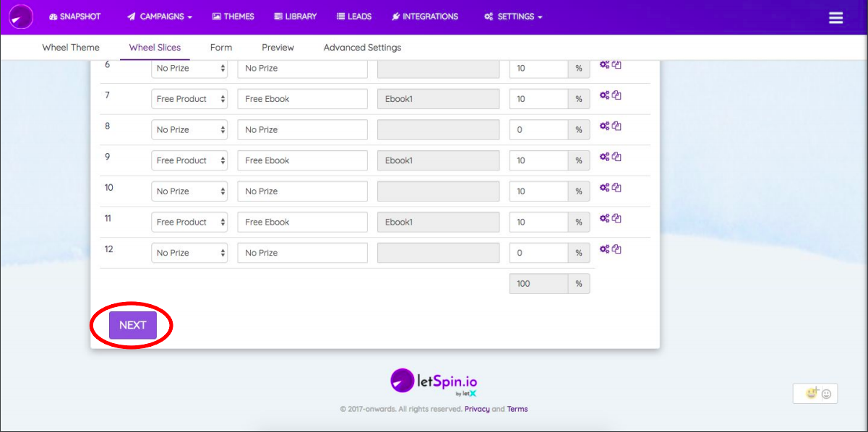Switch to the Wheel Theme tab

[x=71, y=48]
